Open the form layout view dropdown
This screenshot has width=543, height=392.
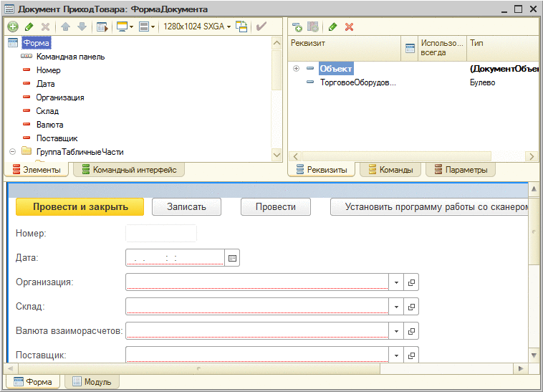click(146, 27)
